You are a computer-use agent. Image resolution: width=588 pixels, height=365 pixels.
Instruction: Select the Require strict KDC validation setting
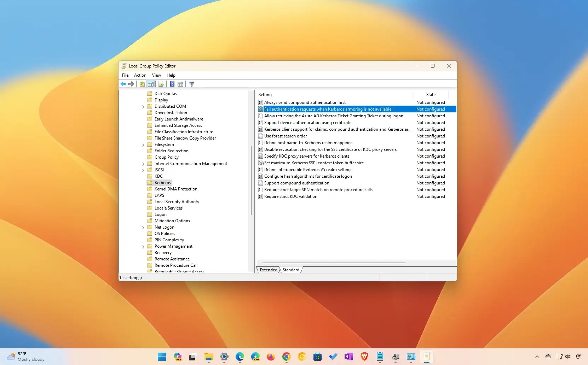coord(291,196)
